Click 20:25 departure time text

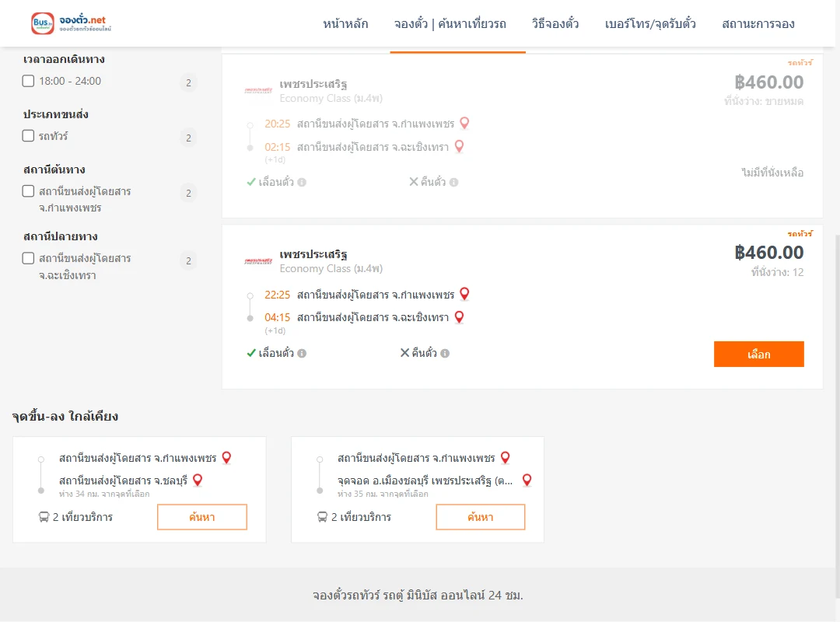[x=277, y=124]
